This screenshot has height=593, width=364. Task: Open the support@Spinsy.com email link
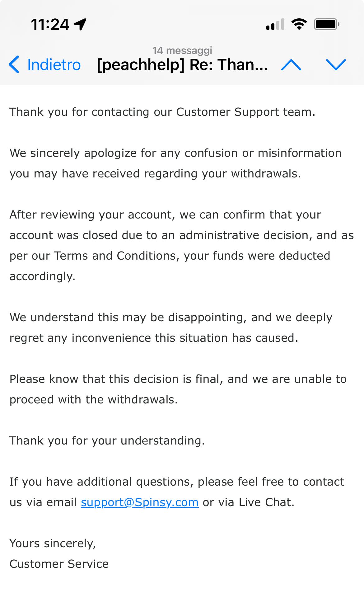coord(140,502)
